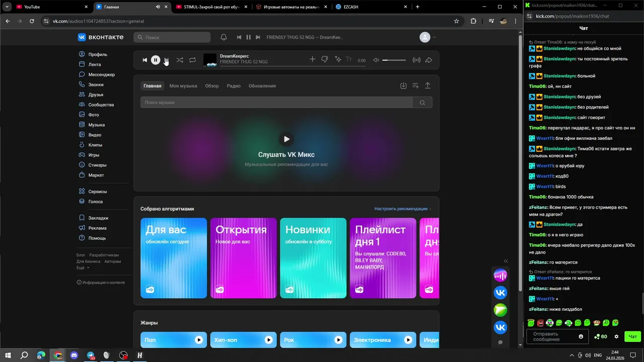Collapse the side dock with double chevron
The width and height of the screenshot is (644, 362).
click(506, 261)
